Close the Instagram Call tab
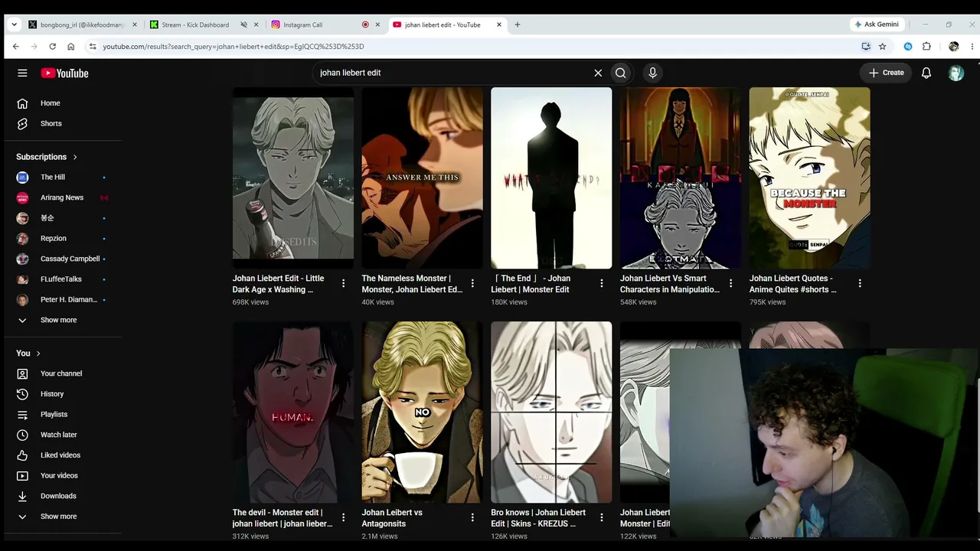The height and width of the screenshot is (551, 980). pos(377,24)
